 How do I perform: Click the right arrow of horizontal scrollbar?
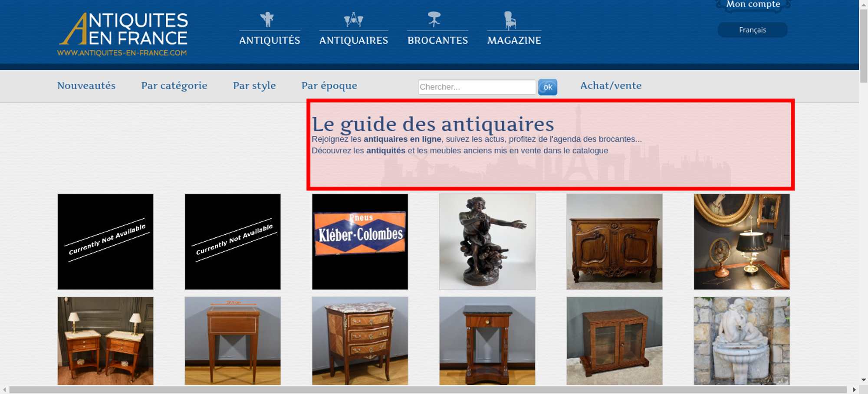(854, 390)
